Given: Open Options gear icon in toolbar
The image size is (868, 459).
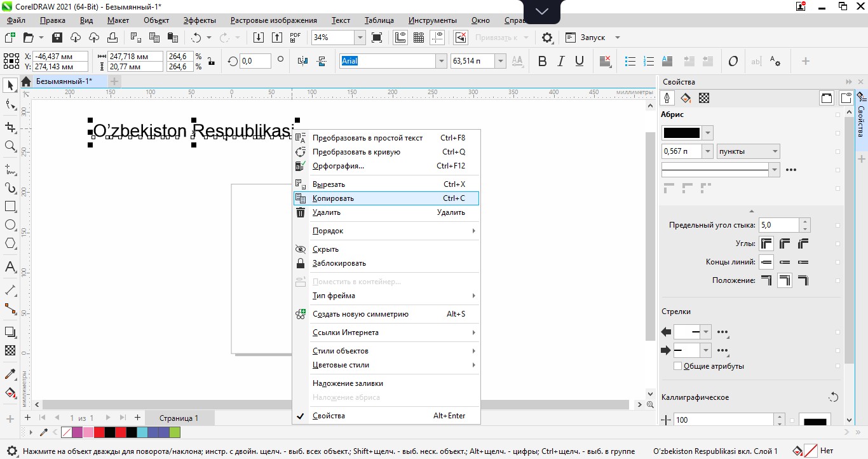Looking at the screenshot, I should click(547, 38).
